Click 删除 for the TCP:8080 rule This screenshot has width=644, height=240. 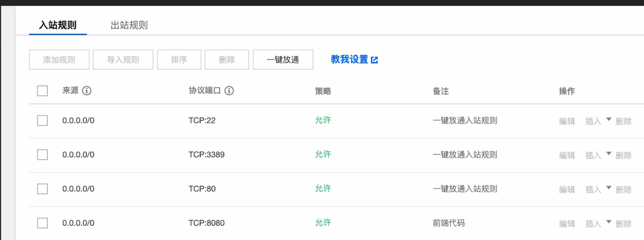(623, 224)
